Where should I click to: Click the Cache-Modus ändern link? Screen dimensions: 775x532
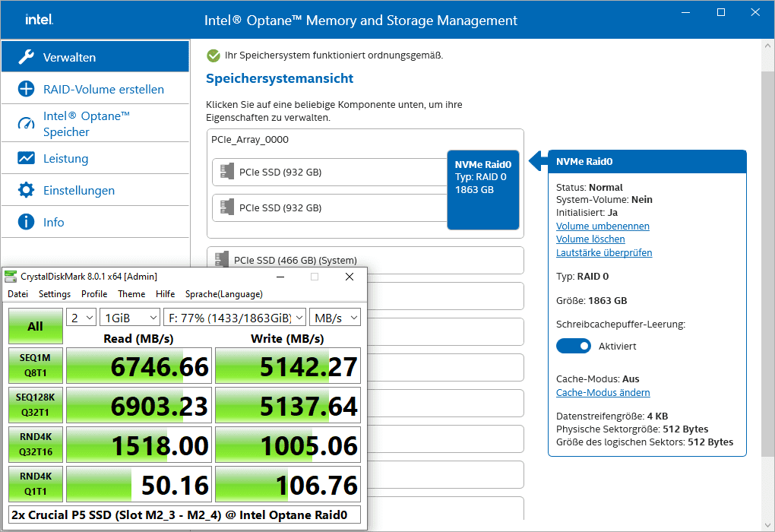(x=603, y=393)
